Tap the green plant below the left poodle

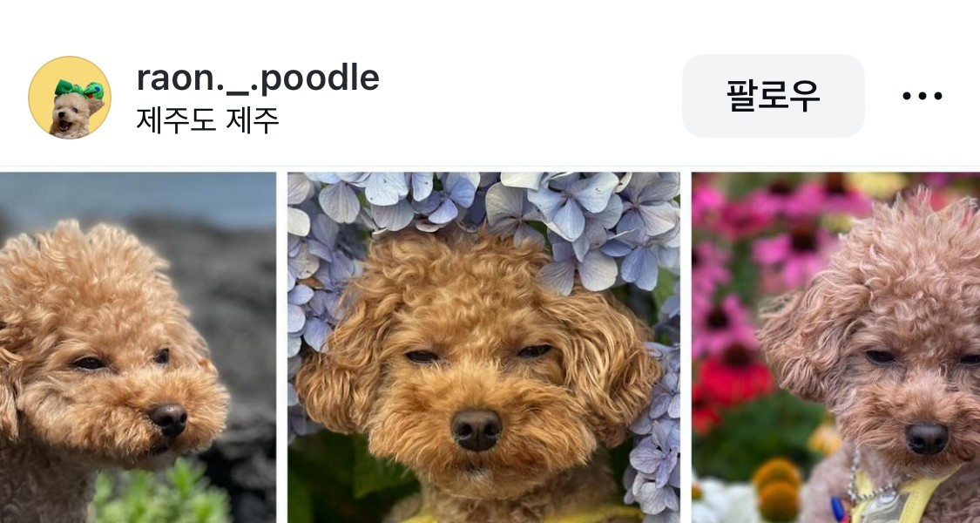tap(161, 494)
